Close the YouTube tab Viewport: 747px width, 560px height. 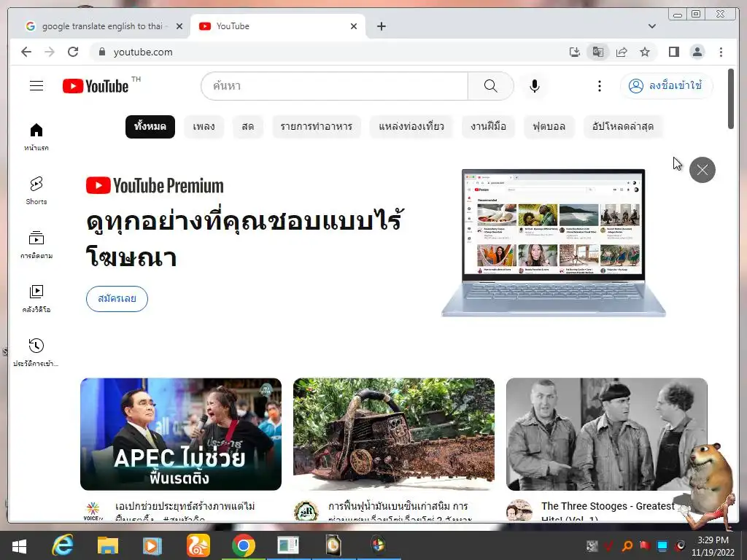pyautogui.click(x=354, y=26)
